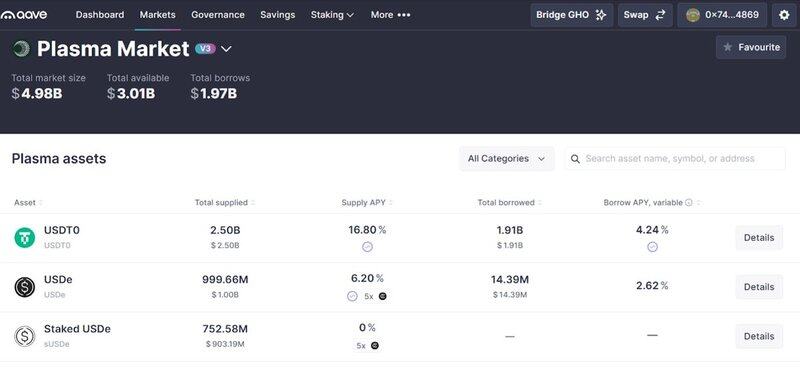The width and height of the screenshot is (800, 373).
Task: Click the USDT0 token icon
Action: (24, 237)
